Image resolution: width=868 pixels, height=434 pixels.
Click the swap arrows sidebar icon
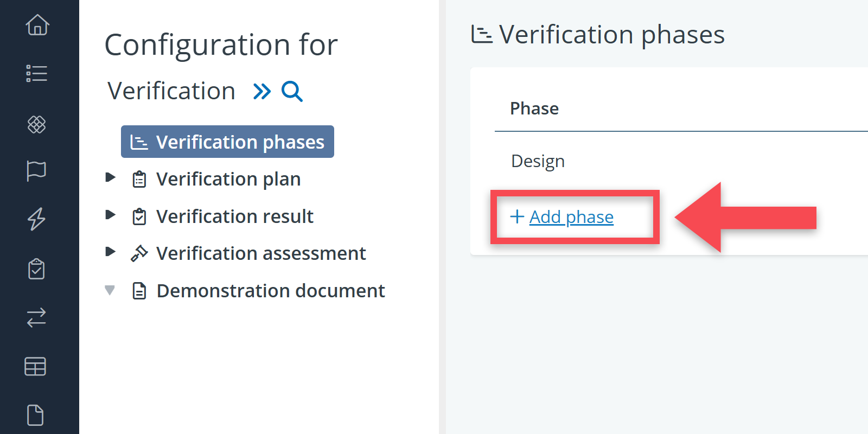[36, 317]
